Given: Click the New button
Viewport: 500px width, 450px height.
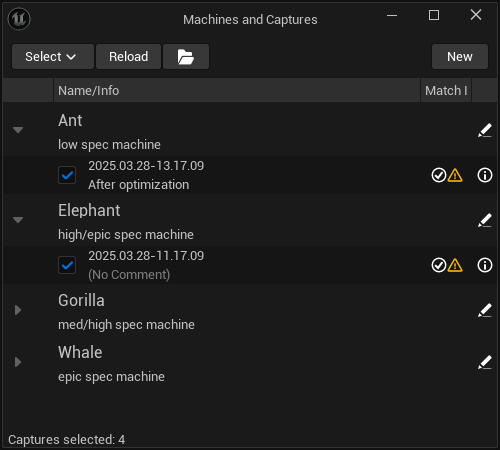Looking at the screenshot, I should [x=460, y=57].
